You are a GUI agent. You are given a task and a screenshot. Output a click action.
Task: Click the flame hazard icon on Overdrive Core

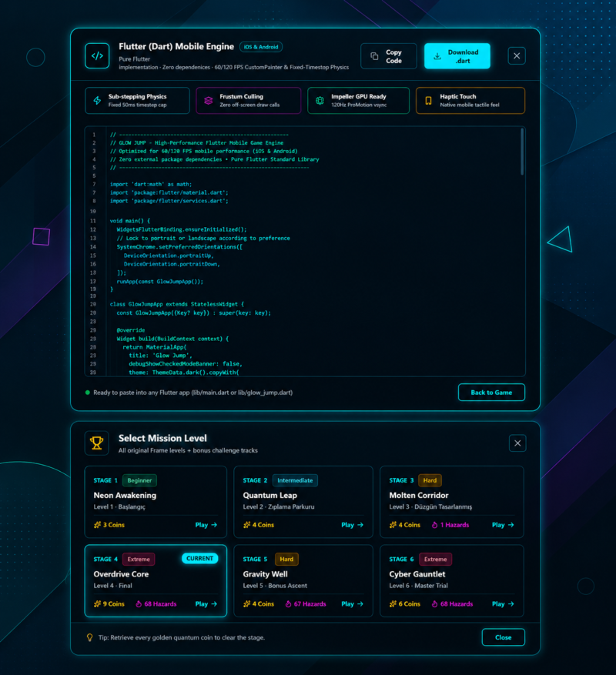click(139, 604)
